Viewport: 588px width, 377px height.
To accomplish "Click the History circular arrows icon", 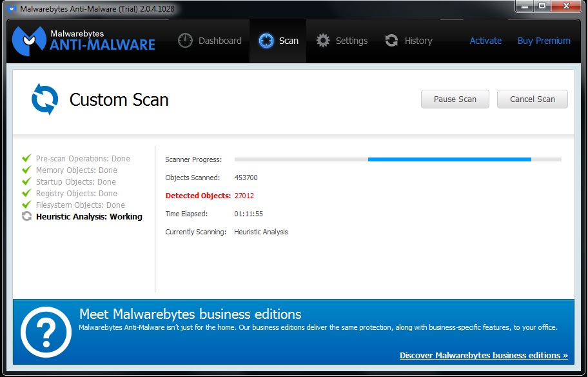I will [x=391, y=41].
